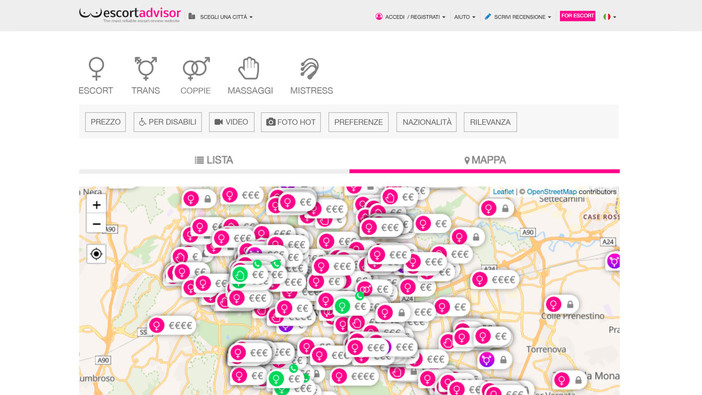
Task: Click the €€€€ marker near Colle Prenestino
Action: [495, 279]
